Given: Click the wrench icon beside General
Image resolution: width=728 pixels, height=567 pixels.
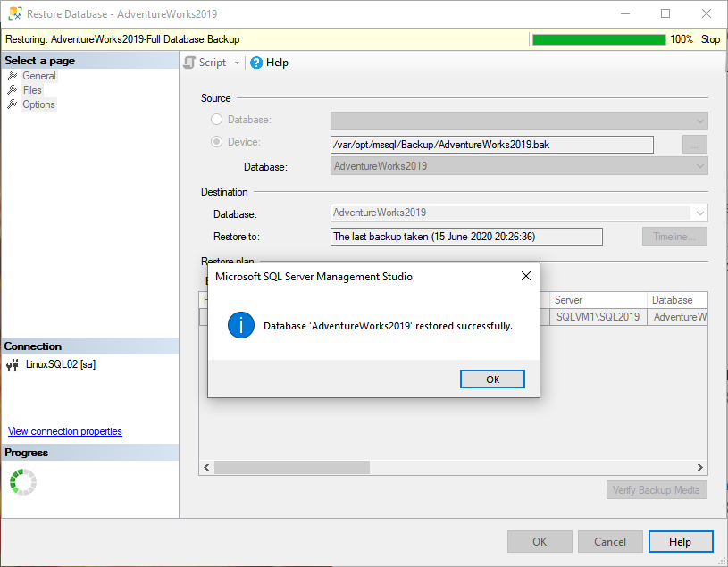Looking at the screenshot, I should pyautogui.click(x=13, y=76).
